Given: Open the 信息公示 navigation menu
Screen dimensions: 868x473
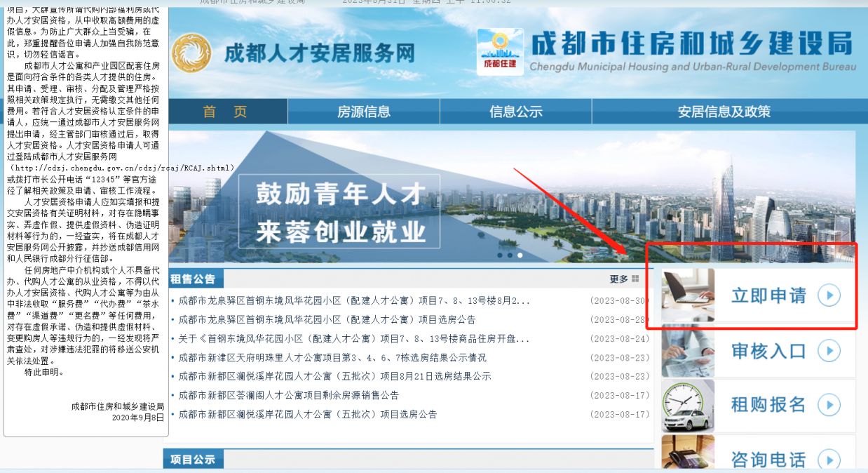Looking at the screenshot, I should coord(516,112).
